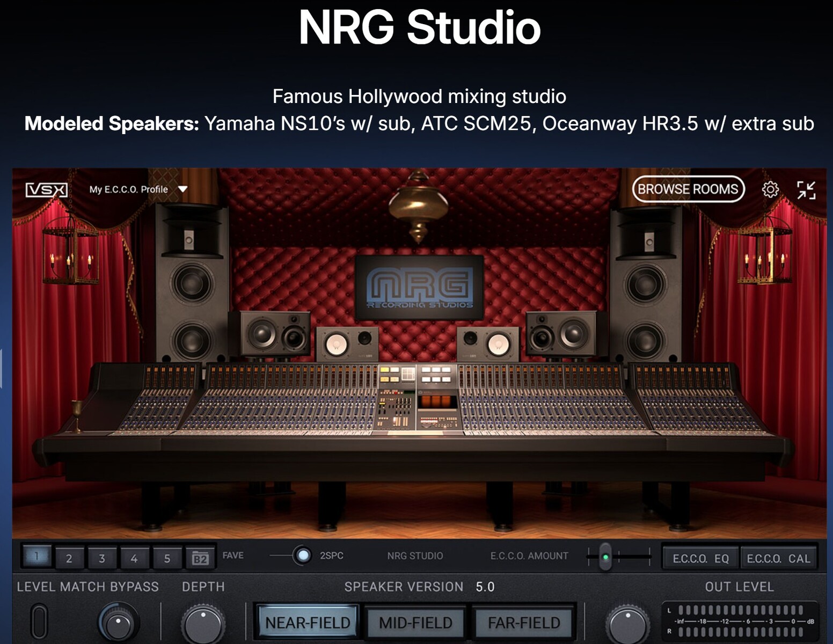Image resolution: width=833 pixels, height=644 pixels.
Task: Switch to MID-FIELD speakers
Action: tap(415, 623)
